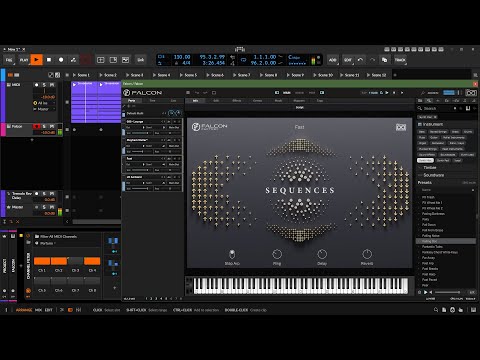Screen dimensions: 480x360
Task: Open Falcon hamburger menu icon
Action: coord(188,93)
